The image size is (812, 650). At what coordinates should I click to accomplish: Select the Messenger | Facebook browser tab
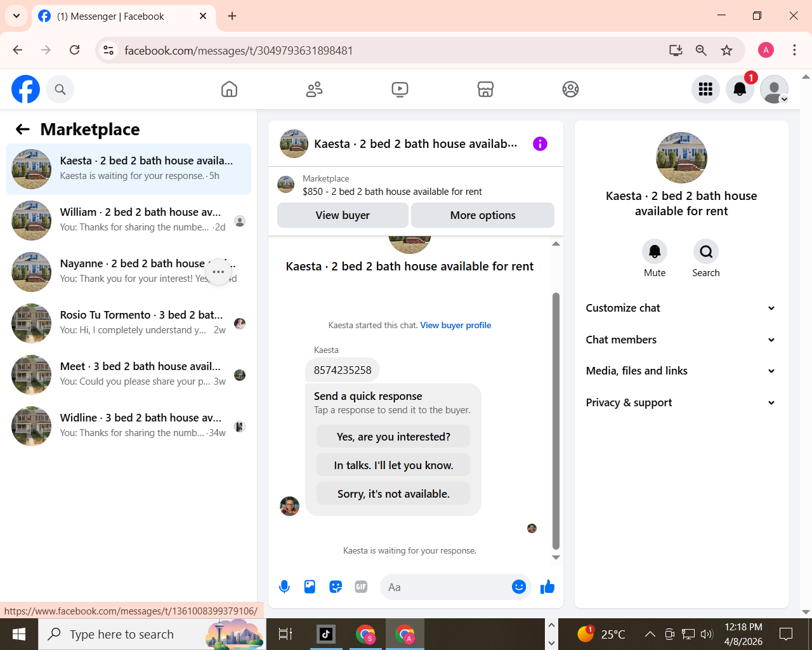click(x=124, y=17)
